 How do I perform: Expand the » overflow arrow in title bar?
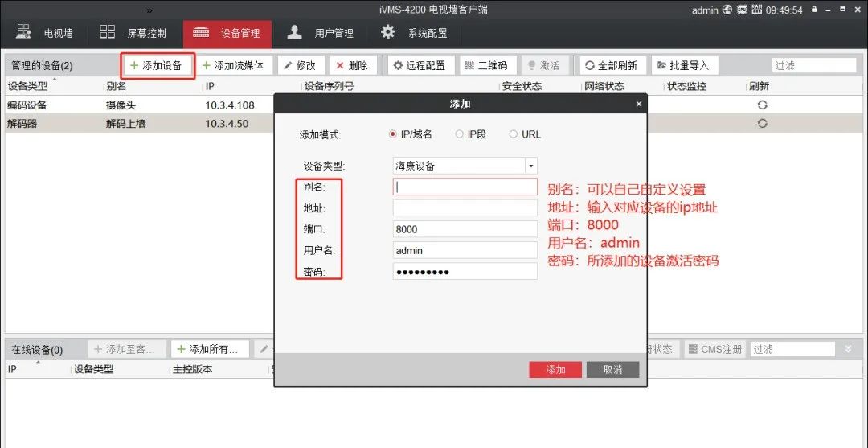(149, 10)
